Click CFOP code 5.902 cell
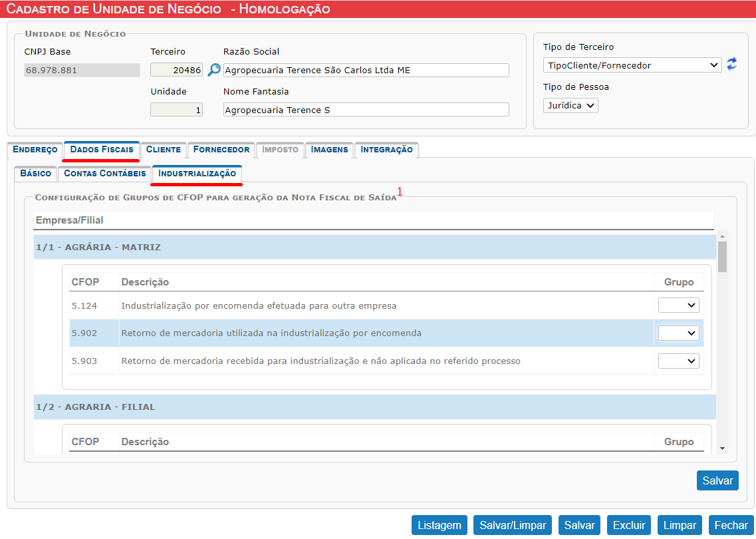This screenshot has width=756, height=539. point(94,333)
